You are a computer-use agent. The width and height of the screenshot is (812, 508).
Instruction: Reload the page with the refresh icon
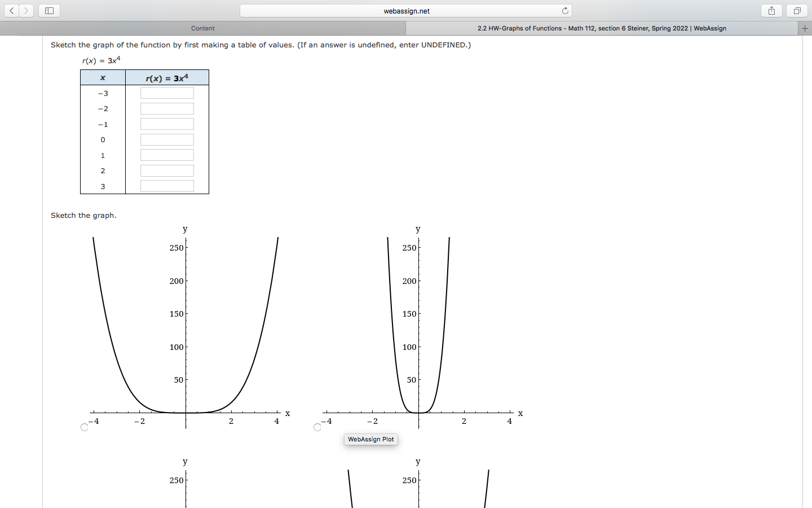tap(565, 11)
